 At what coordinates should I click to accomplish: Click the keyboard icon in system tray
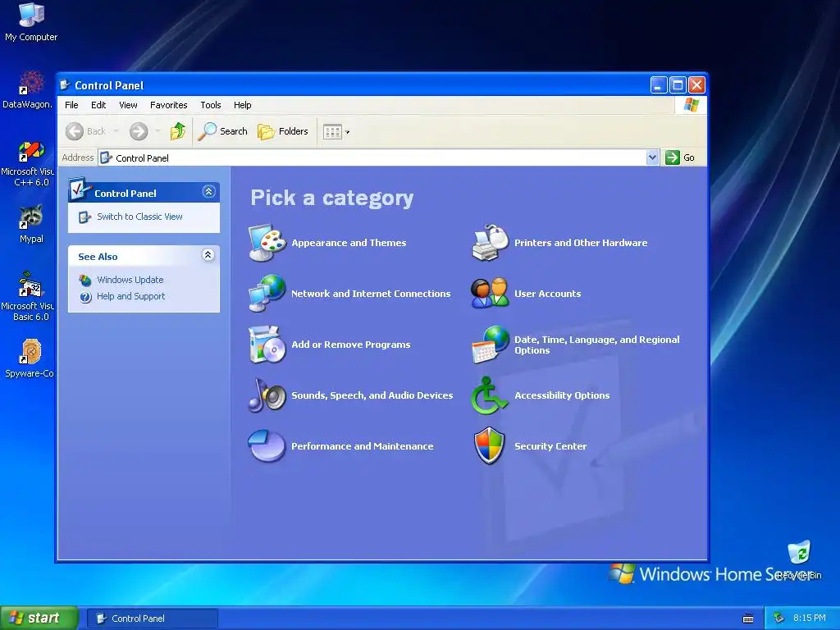748,619
